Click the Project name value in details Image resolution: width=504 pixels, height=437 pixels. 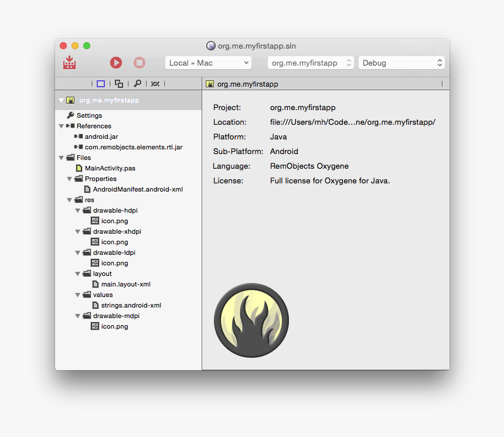303,108
